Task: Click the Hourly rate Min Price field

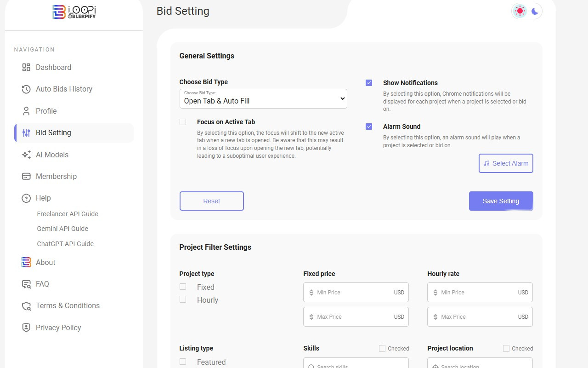Action: [480, 293]
